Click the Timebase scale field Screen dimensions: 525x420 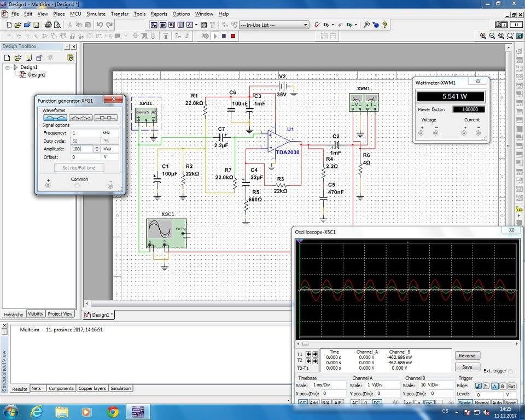coord(328,385)
